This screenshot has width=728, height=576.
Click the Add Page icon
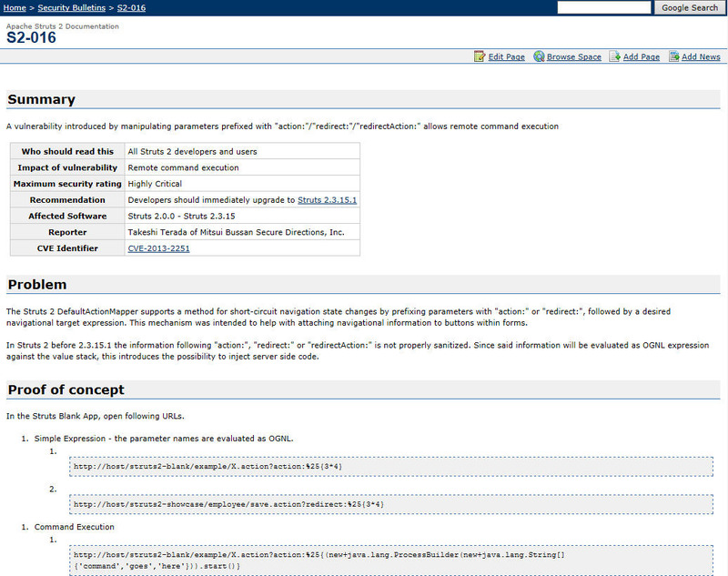pyautogui.click(x=615, y=56)
